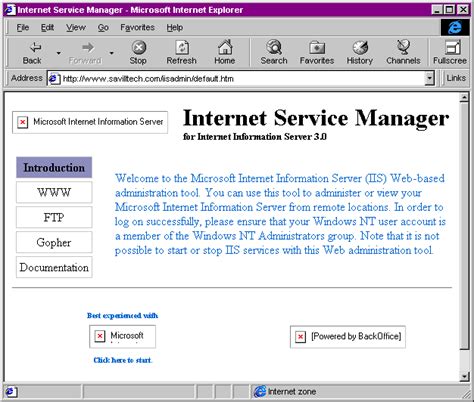
Task: Maximize the Internet Explorer window
Action: click(x=449, y=10)
